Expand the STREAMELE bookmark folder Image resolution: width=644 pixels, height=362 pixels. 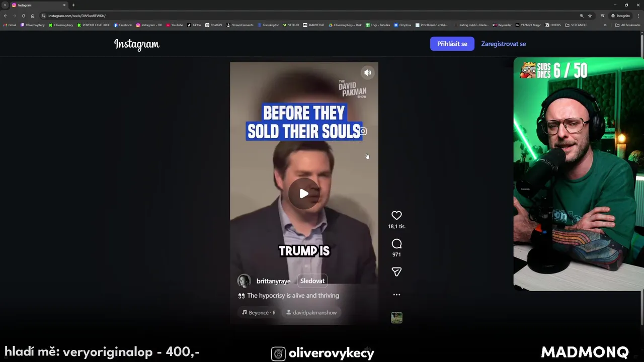coord(576,25)
